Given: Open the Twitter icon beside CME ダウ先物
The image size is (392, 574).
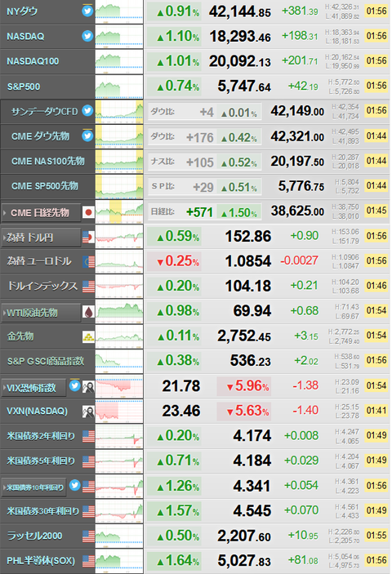Looking at the screenshot, I should (87, 136).
